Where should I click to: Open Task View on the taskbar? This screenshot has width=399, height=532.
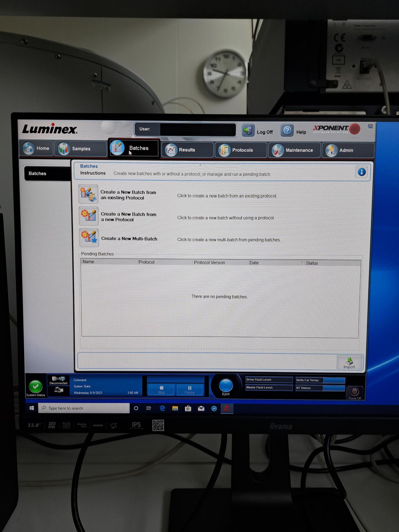pos(149,408)
